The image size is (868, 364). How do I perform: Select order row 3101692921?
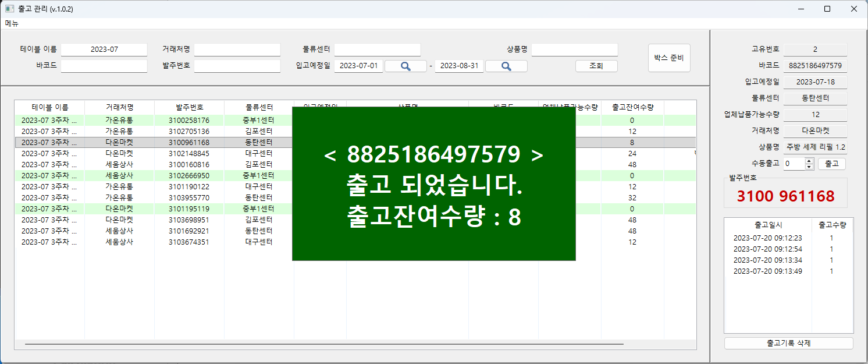pyautogui.click(x=355, y=231)
